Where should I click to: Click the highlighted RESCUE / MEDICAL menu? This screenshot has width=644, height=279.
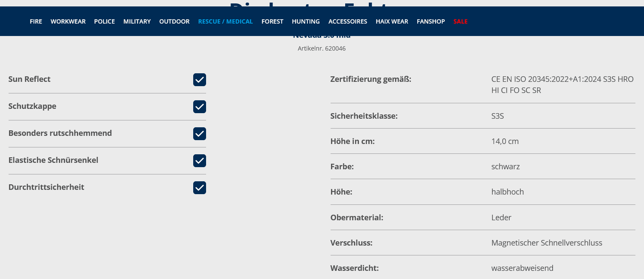click(x=225, y=21)
